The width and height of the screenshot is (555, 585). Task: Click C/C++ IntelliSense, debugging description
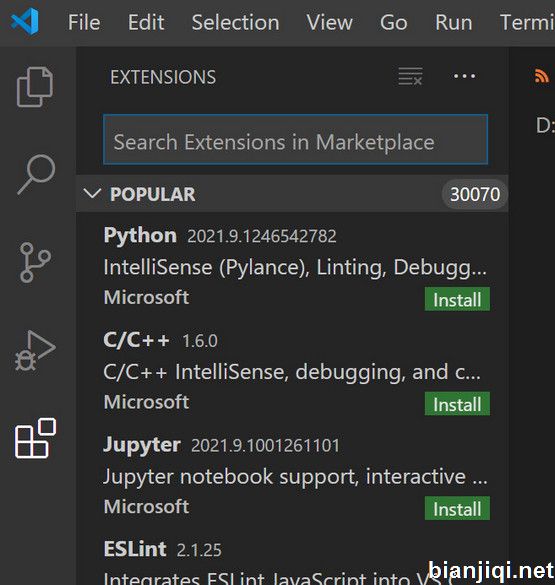pos(292,372)
